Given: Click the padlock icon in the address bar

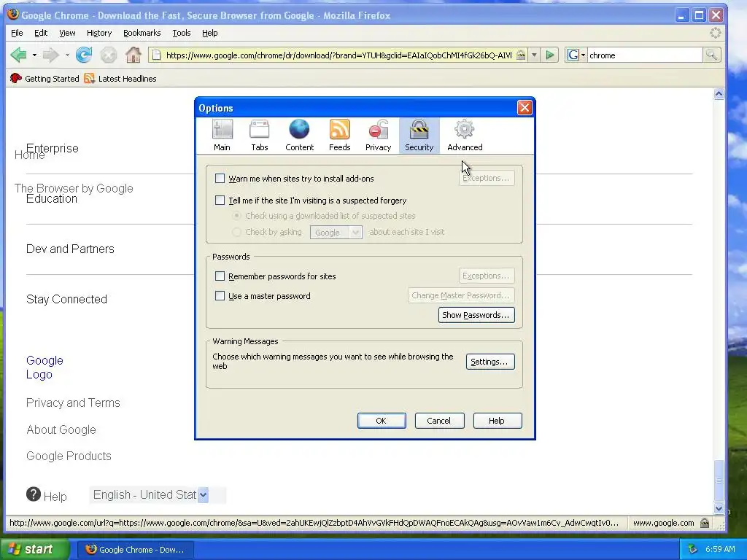Looking at the screenshot, I should 521,55.
